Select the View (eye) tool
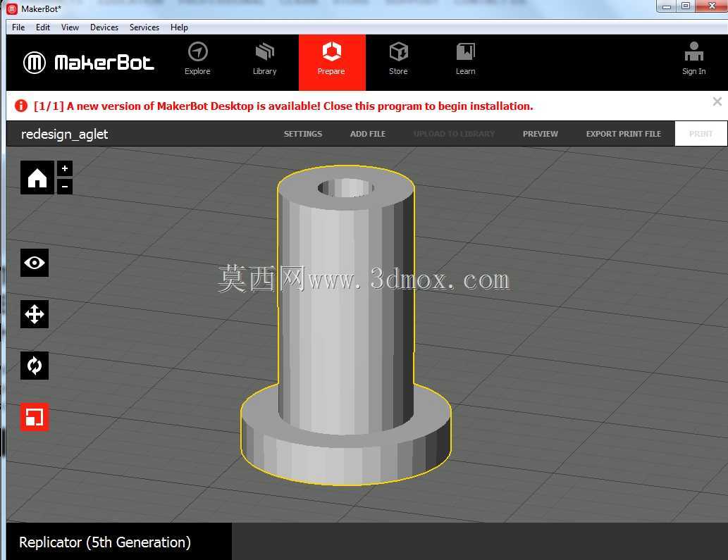The height and width of the screenshot is (560, 728). [x=35, y=263]
